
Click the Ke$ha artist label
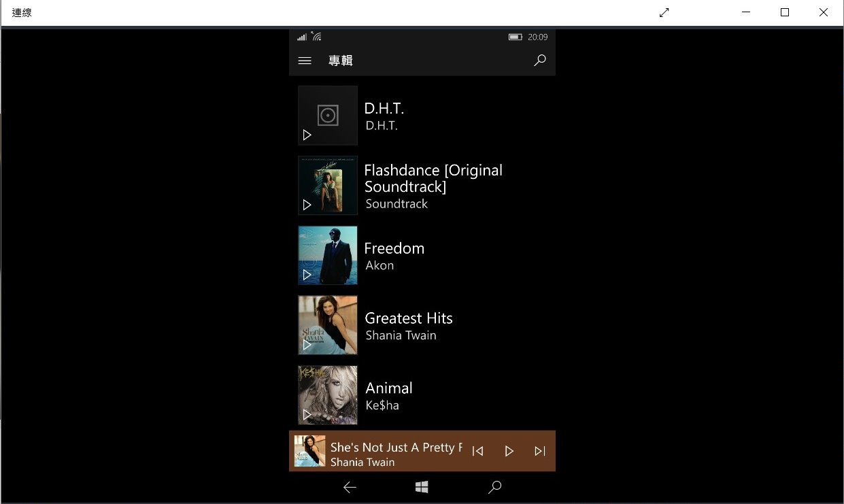click(382, 405)
